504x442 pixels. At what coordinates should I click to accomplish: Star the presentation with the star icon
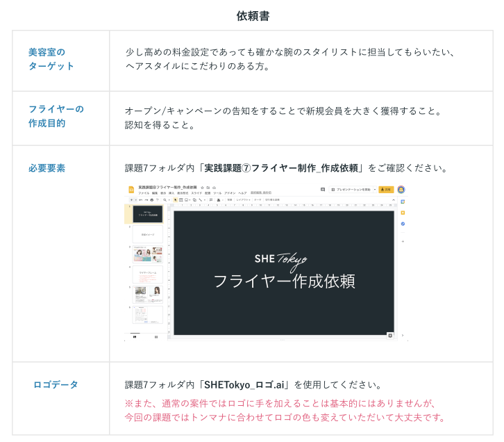(203, 187)
